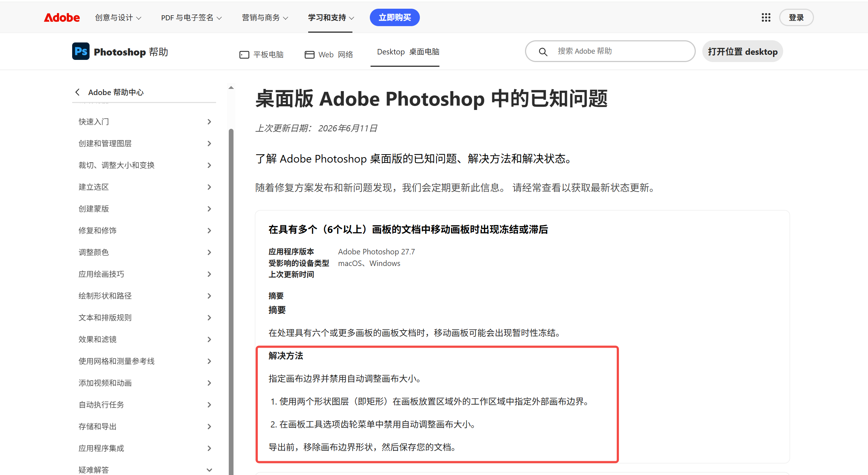Image resolution: width=868 pixels, height=475 pixels.
Task: Expand the 应用绘画技巧 section
Action: click(144, 274)
